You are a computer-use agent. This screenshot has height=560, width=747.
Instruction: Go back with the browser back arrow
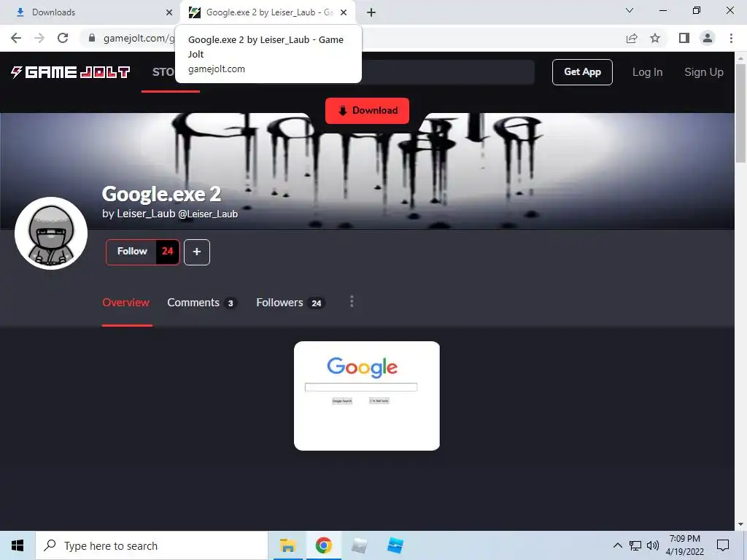(16, 38)
